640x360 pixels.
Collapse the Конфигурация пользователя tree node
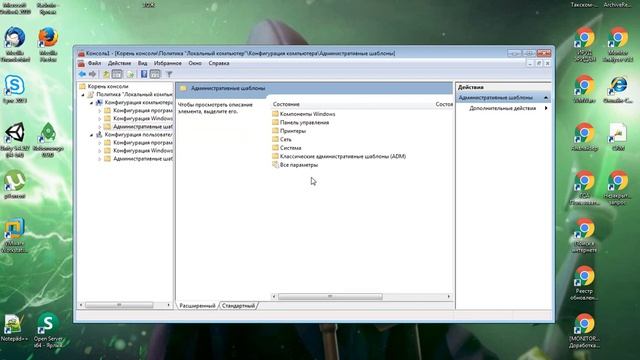click(x=91, y=135)
